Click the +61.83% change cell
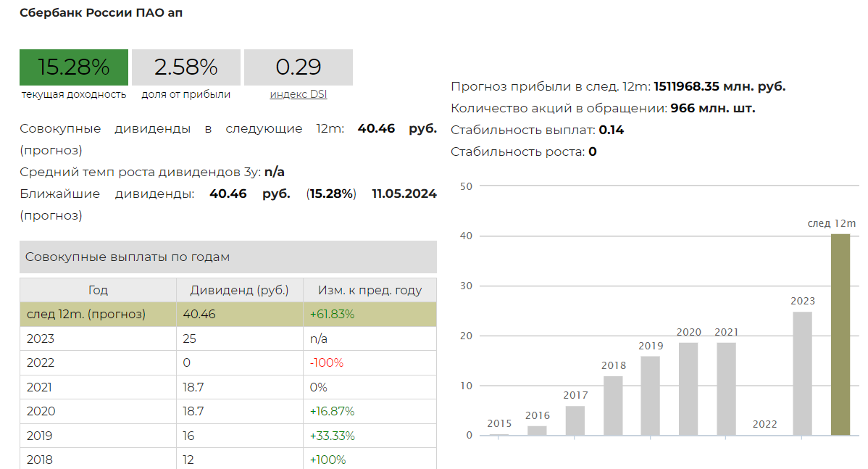 [370, 314]
